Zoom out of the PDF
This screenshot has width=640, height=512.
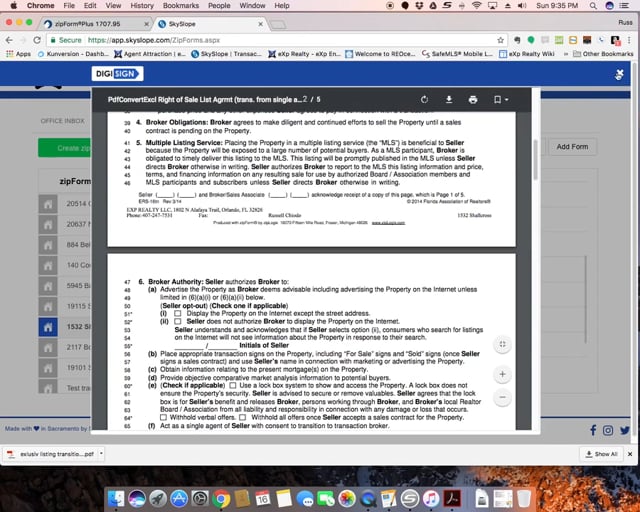(502, 397)
